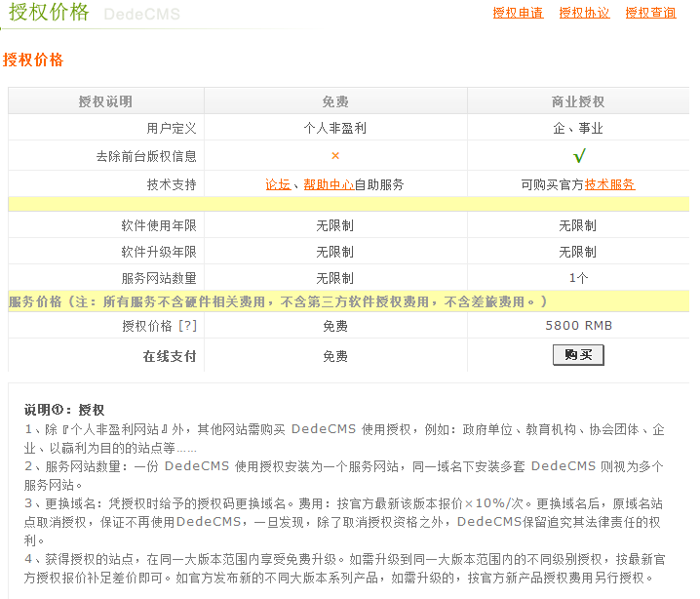Click the 企、事业 user definition cell
The width and height of the screenshot is (700, 599).
578,128
